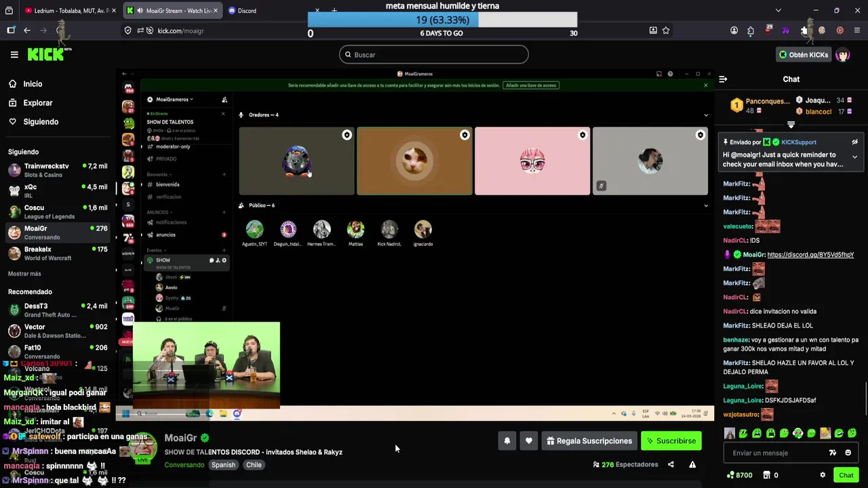This screenshot has width=868, height=488.
Task: List all tabs dropdown arrow
Action: click(x=778, y=11)
